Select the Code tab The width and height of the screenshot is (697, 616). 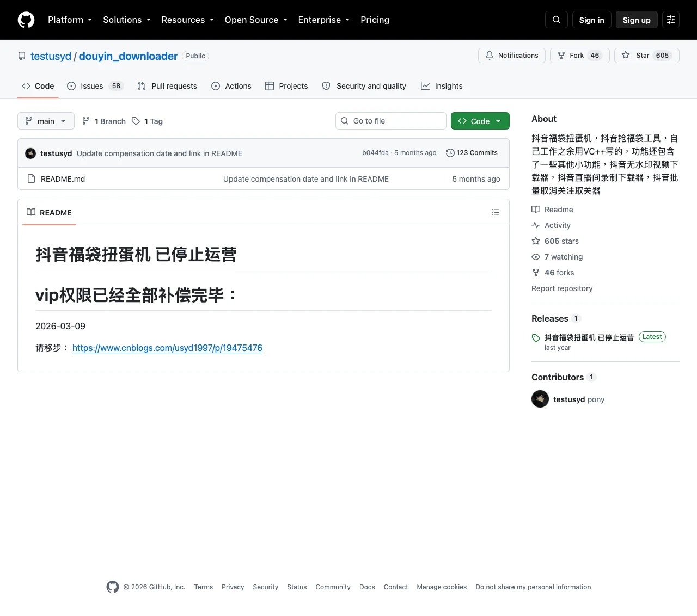coord(38,86)
